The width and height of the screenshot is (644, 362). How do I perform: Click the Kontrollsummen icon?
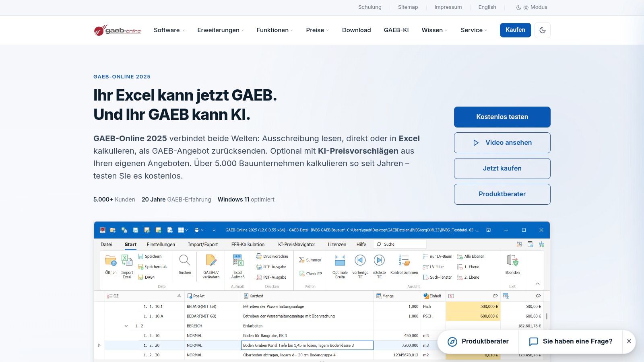click(404, 260)
